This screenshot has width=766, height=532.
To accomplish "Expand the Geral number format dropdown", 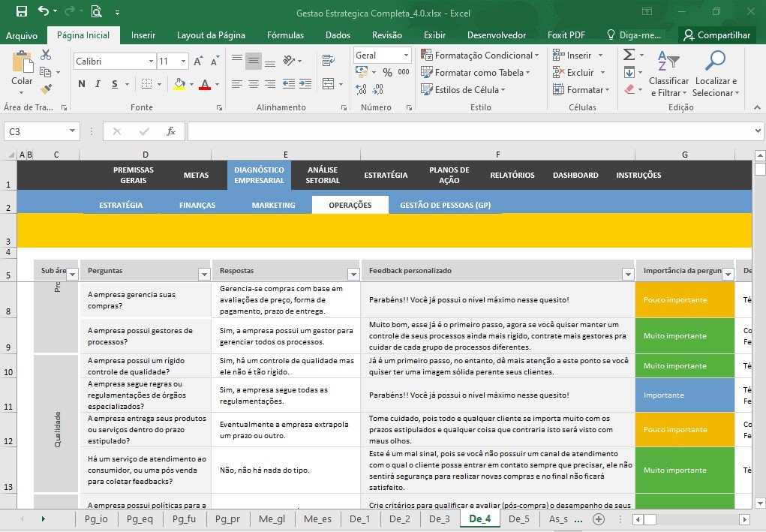I will 406,56.
